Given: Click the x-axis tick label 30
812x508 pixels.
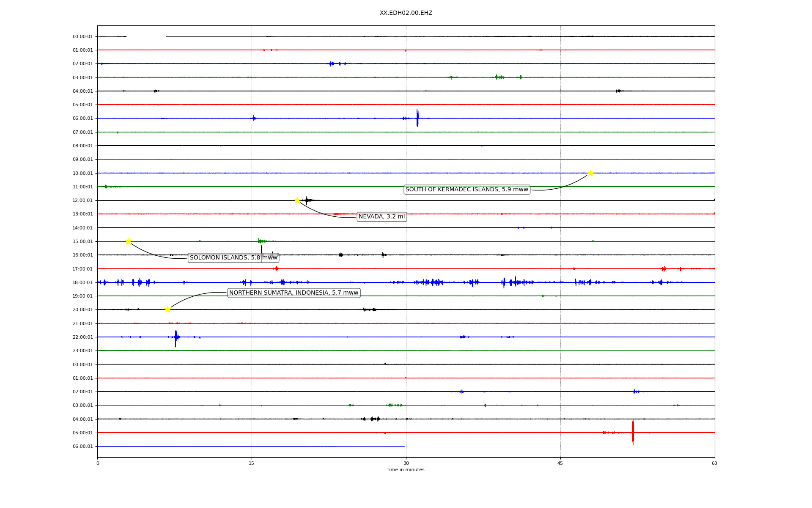Looking at the screenshot, I should (406, 463).
